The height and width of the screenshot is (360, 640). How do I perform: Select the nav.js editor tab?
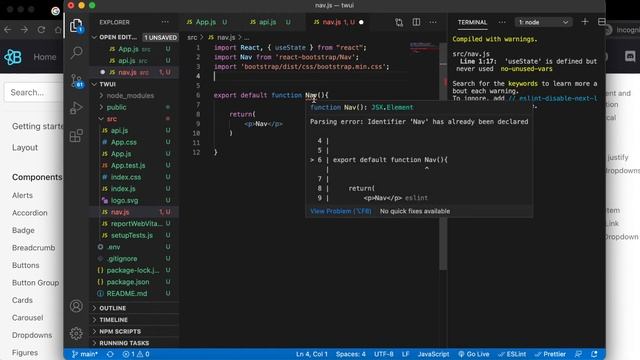[339, 22]
